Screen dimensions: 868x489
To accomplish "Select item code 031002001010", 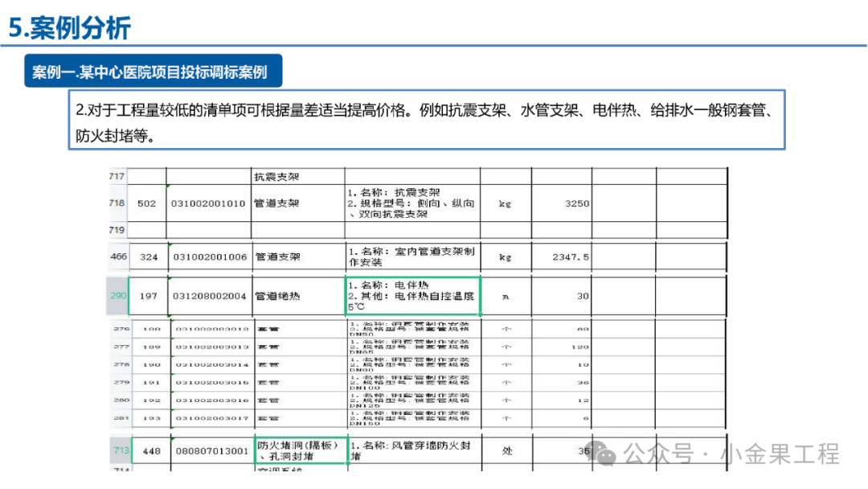I will pos(208,203).
